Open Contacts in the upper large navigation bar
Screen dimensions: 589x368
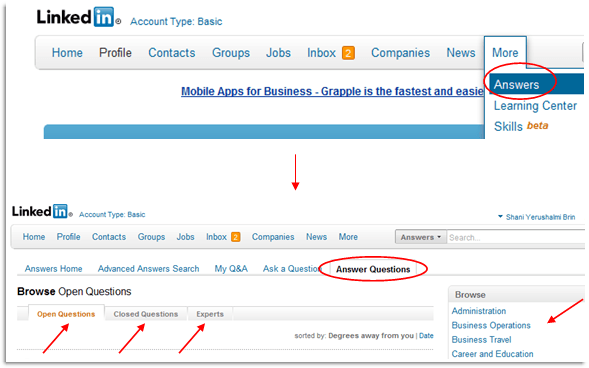click(x=172, y=53)
